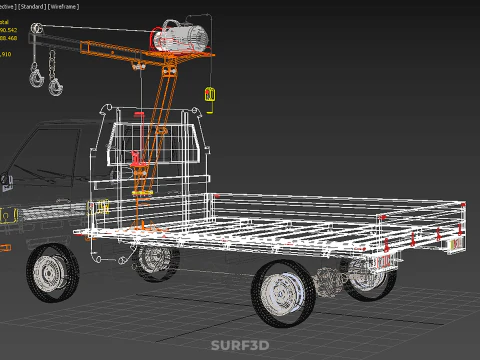
Task: Select the yellow pendant control box
Action: point(210,94)
